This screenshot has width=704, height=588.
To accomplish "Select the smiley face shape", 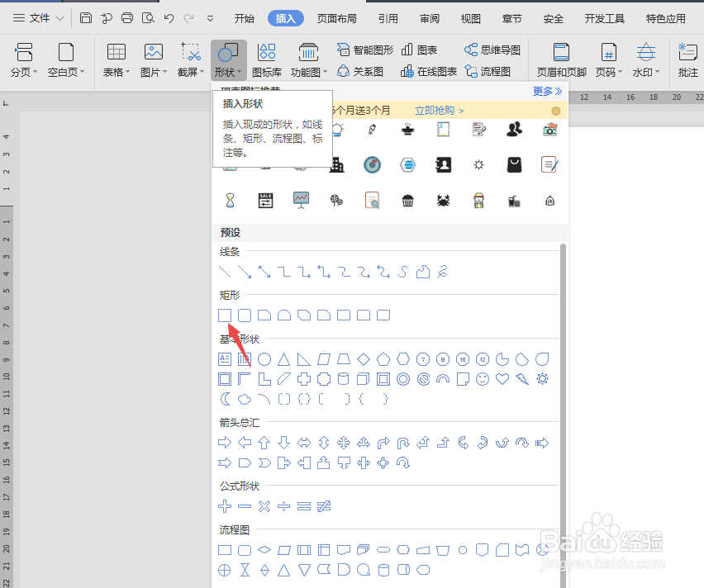I will tap(483, 379).
